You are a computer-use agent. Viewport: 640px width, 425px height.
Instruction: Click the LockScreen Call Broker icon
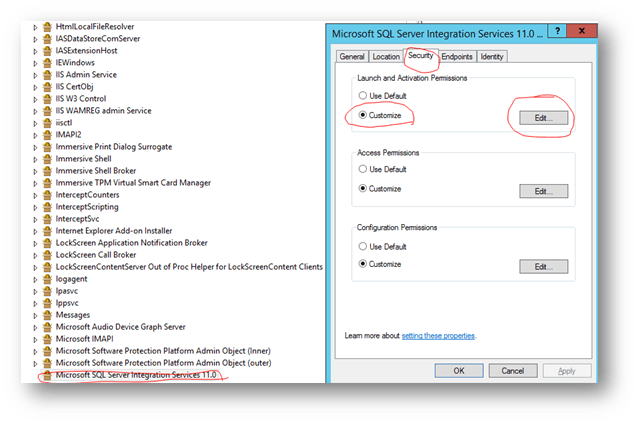tap(47, 254)
